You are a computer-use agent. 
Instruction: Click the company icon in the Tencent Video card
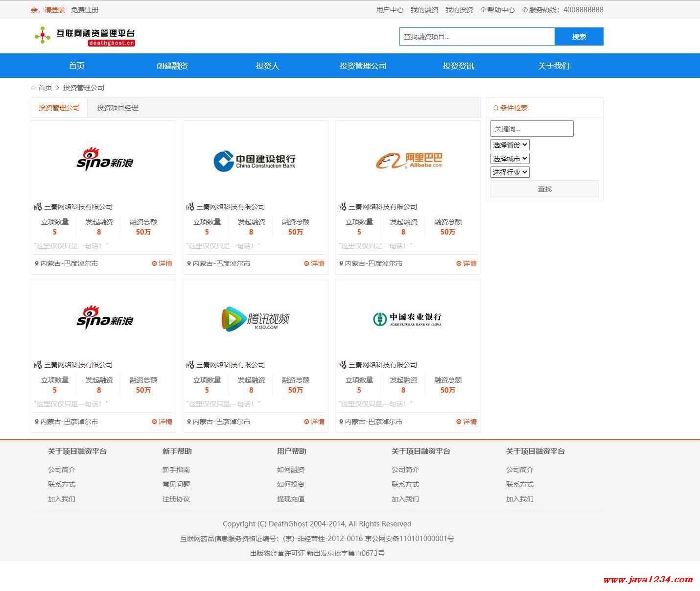pyautogui.click(x=190, y=365)
